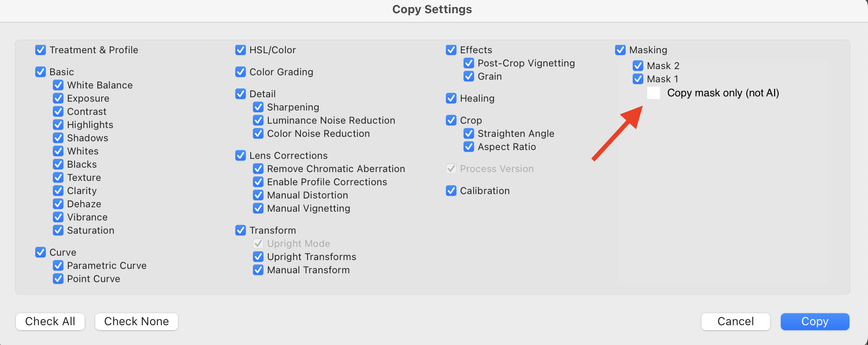
Task: Toggle Remove Chromatic Aberration
Action: [258, 169]
